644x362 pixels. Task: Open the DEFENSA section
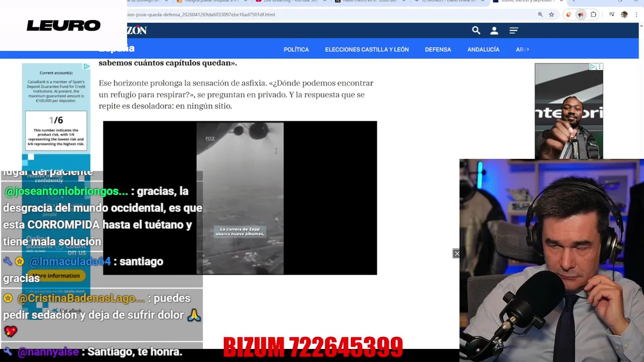tap(438, 49)
